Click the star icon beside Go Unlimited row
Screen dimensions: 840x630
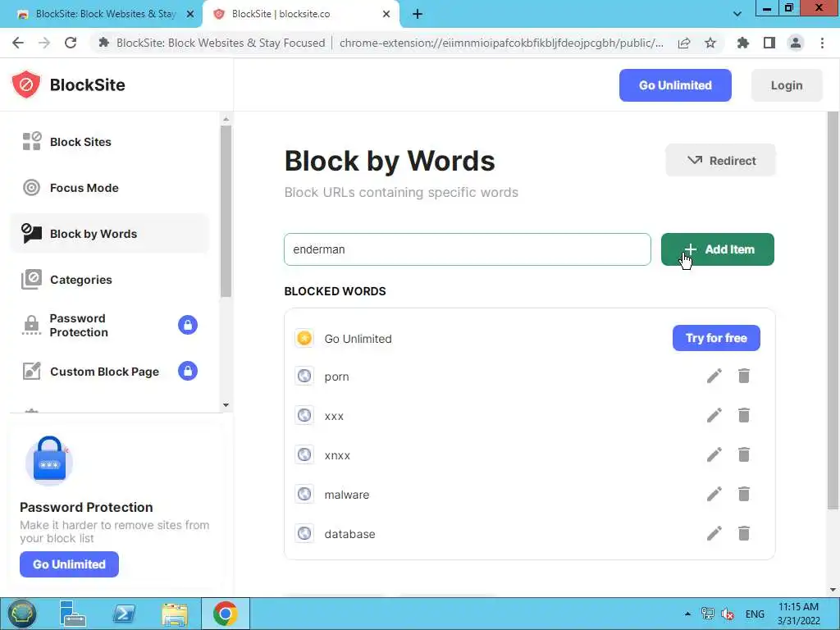coord(304,338)
